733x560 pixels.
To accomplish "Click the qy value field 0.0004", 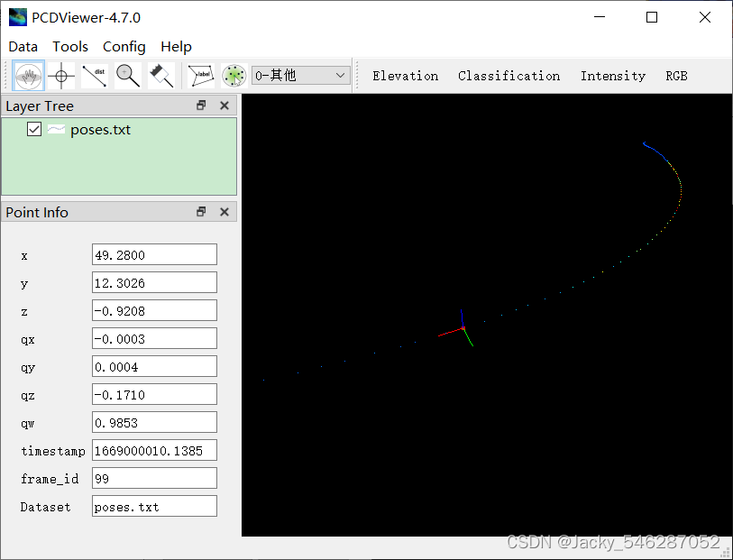I will [x=154, y=367].
